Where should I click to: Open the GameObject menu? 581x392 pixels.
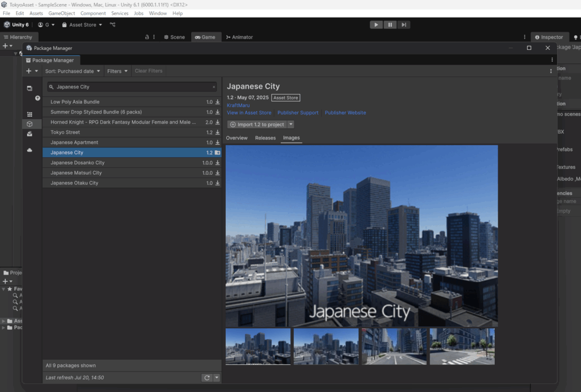pos(61,14)
